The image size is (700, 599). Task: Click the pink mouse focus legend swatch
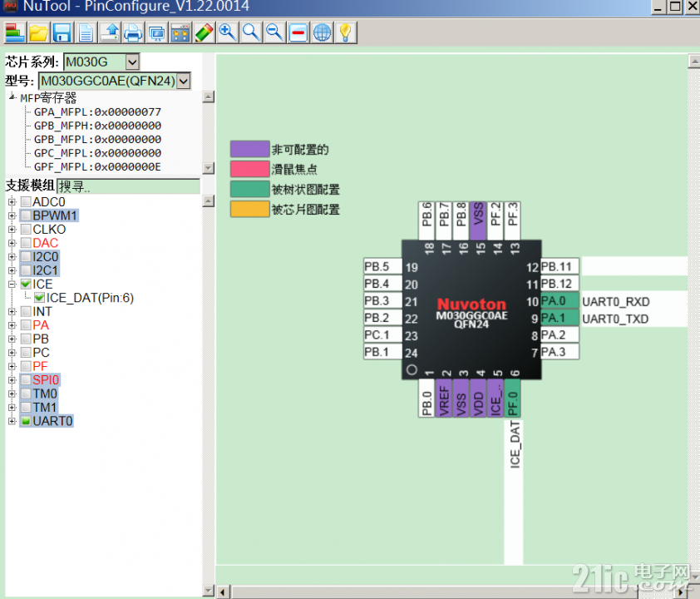point(250,169)
